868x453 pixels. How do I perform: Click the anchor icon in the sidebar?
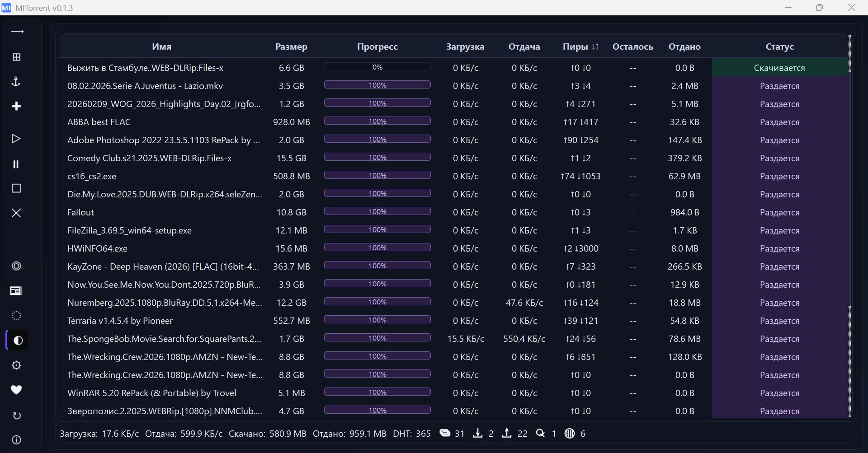pyautogui.click(x=16, y=82)
